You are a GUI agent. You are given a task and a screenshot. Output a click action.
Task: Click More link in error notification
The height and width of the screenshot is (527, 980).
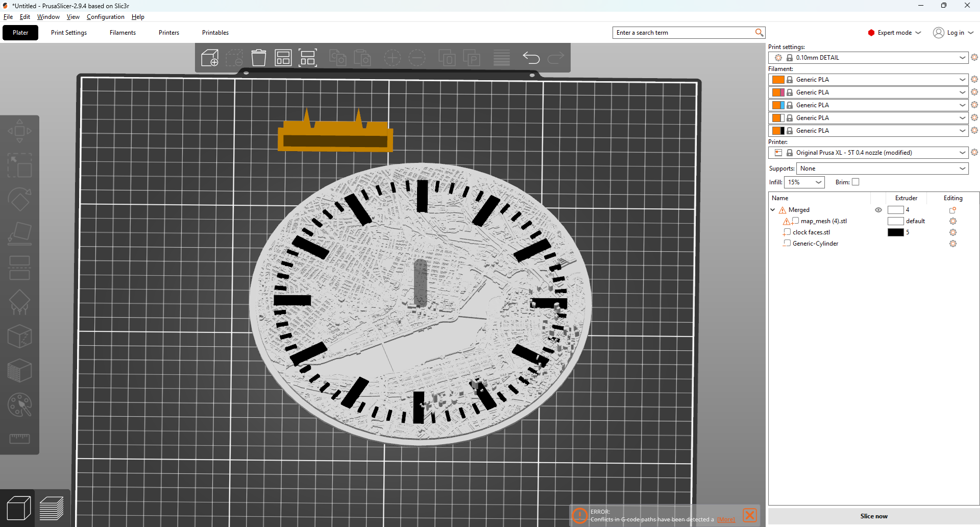point(726,519)
